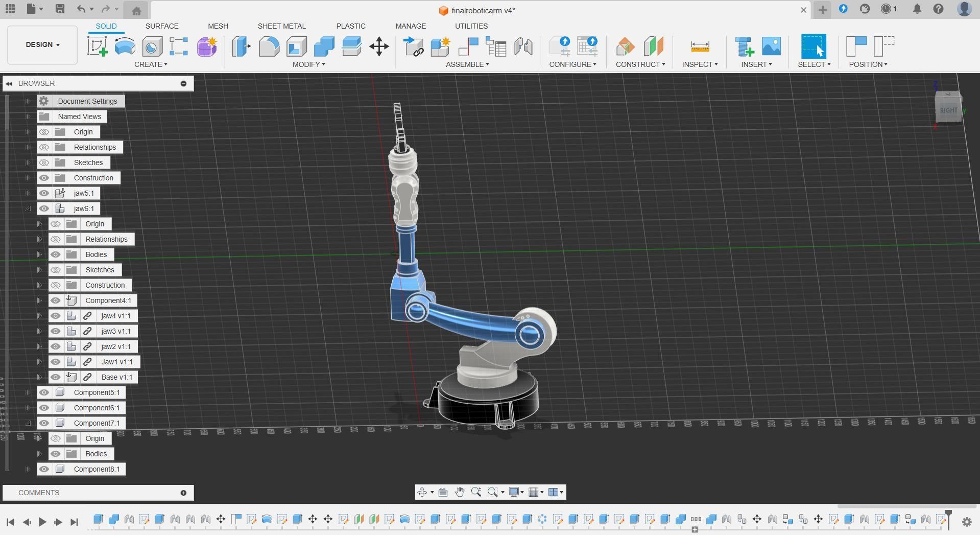The height and width of the screenshot is (535, 980).
Task: Open the Measure tool
Action: pos(700,46)
